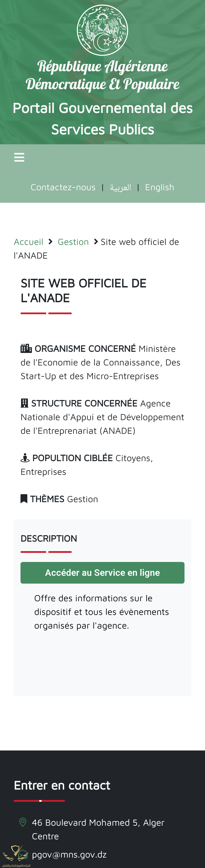
Task: Click the city buildings icon beside Organisme Concerné
Action: pos(26,348)
